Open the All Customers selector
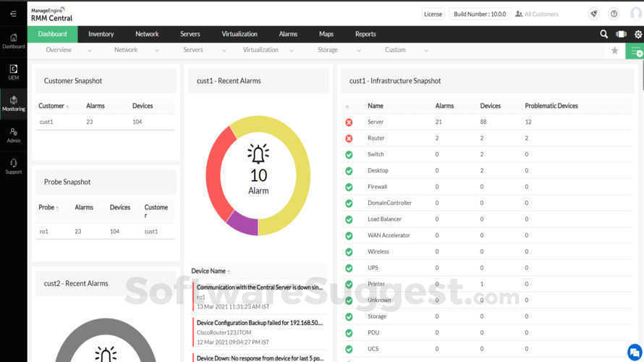 [537, 14]
